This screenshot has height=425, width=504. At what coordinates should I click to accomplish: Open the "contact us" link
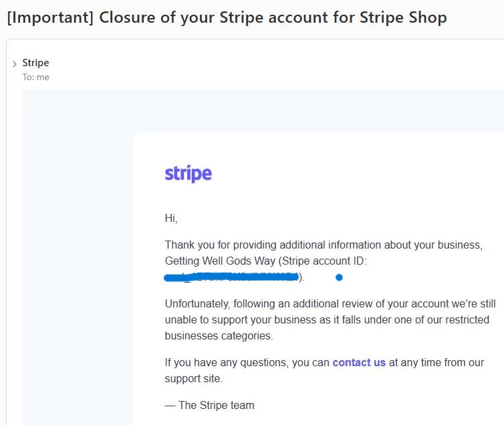pyautogui.click(x=359, y=363)
